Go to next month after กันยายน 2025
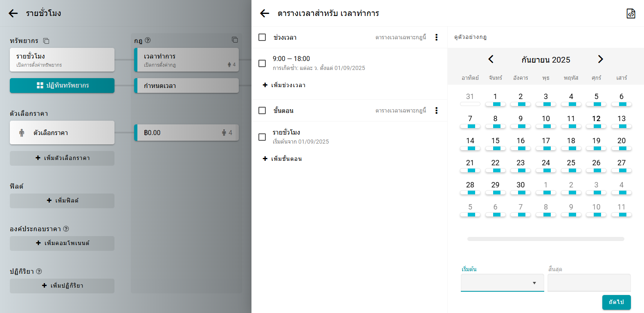Viewport: 644px width, 313px height. [x=600, y=59]
